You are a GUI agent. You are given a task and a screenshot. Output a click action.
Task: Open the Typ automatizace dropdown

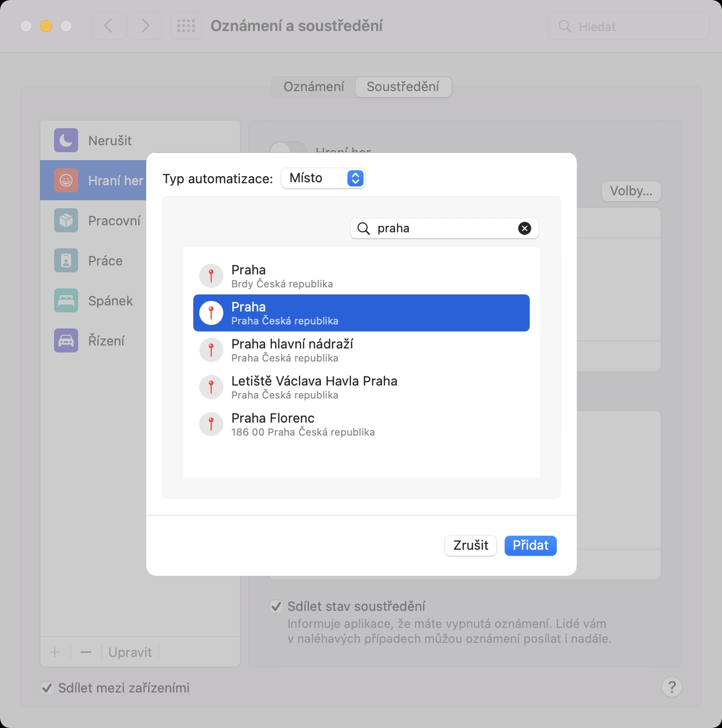coord(323,178)
